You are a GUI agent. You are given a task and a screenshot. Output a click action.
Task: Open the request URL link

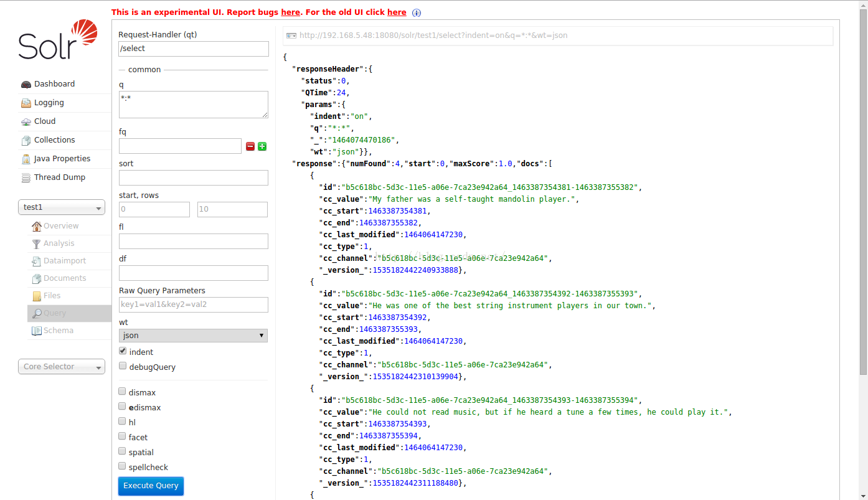click(x=433, y=35)
